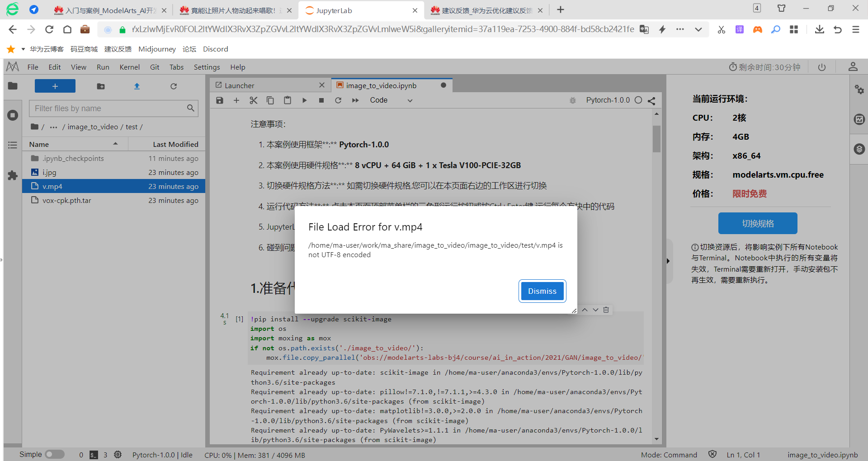Viewport: 868px width, 461px height.
Task: Open the Edit menu
Action: [55, 67]
